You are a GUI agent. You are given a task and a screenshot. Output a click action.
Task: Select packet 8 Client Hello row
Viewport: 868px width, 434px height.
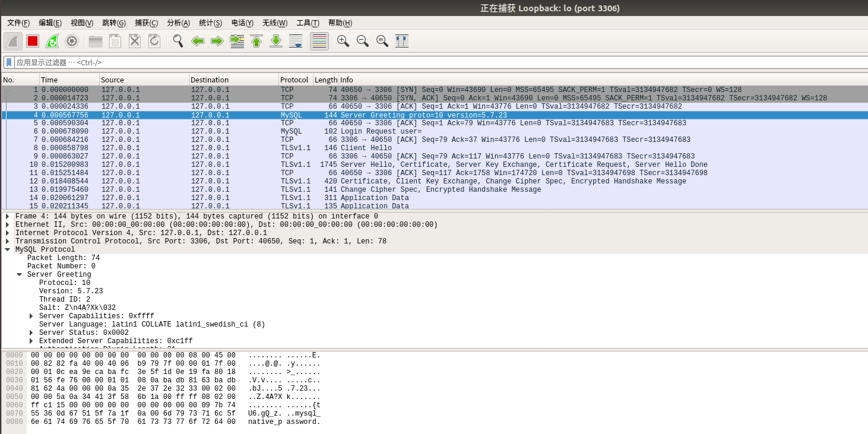click(434, 148)
